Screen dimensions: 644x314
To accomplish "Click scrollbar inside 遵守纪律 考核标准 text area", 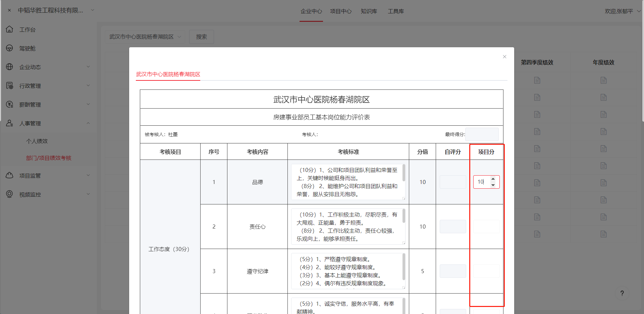I will pos(404,267).
